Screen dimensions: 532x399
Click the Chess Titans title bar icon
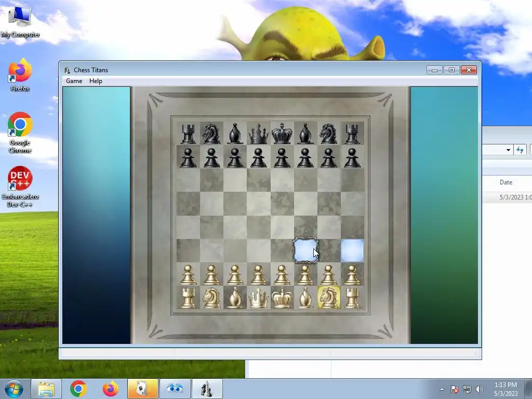click(67, 70)
